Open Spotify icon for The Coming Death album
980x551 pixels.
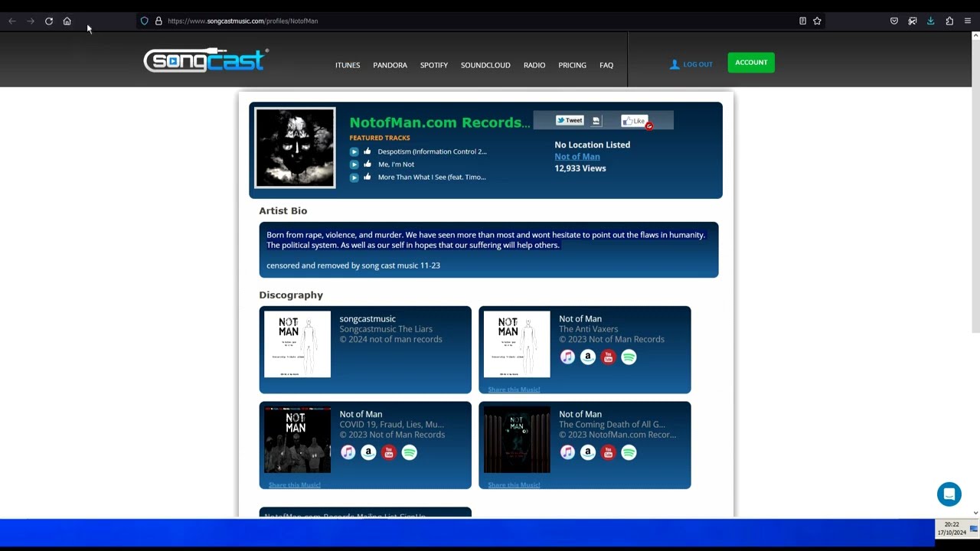pos(629,452)
